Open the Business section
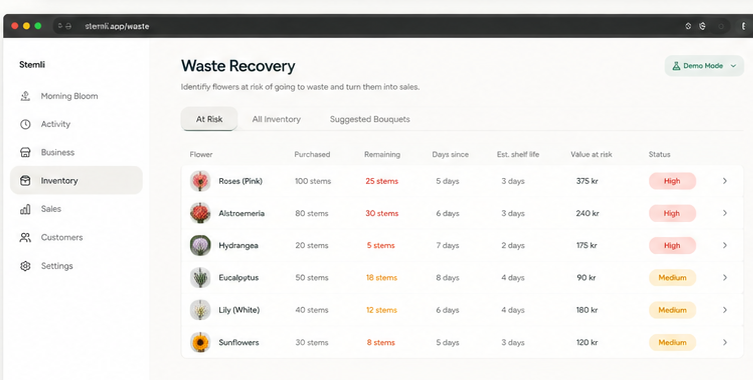 coord(76,152)
